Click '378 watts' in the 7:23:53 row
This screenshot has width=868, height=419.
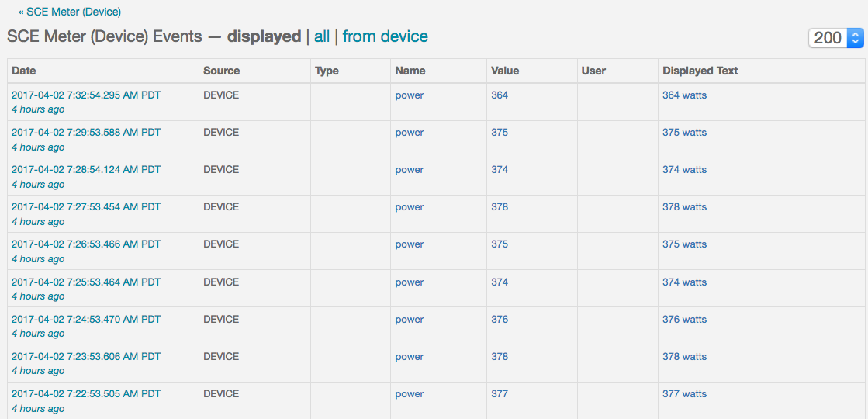point(684,356)
